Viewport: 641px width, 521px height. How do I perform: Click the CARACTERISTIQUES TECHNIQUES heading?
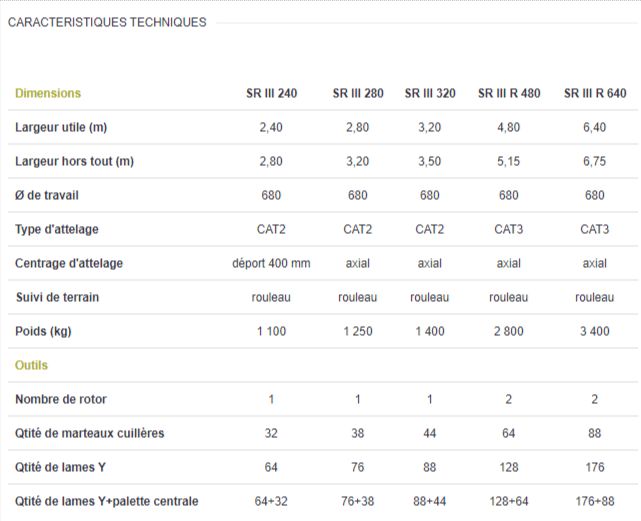(107, 22)
